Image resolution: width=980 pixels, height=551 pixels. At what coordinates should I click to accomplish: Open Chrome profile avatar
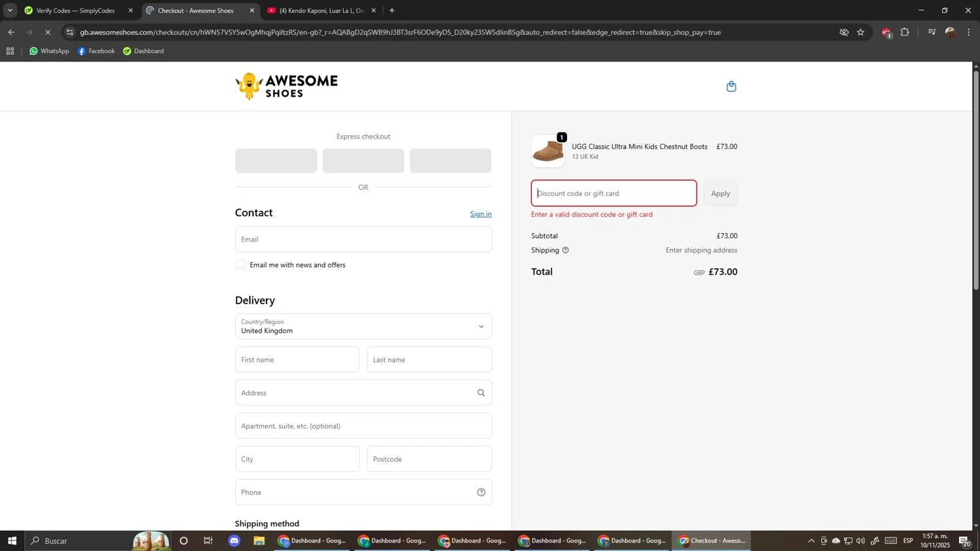click(950, 32)
